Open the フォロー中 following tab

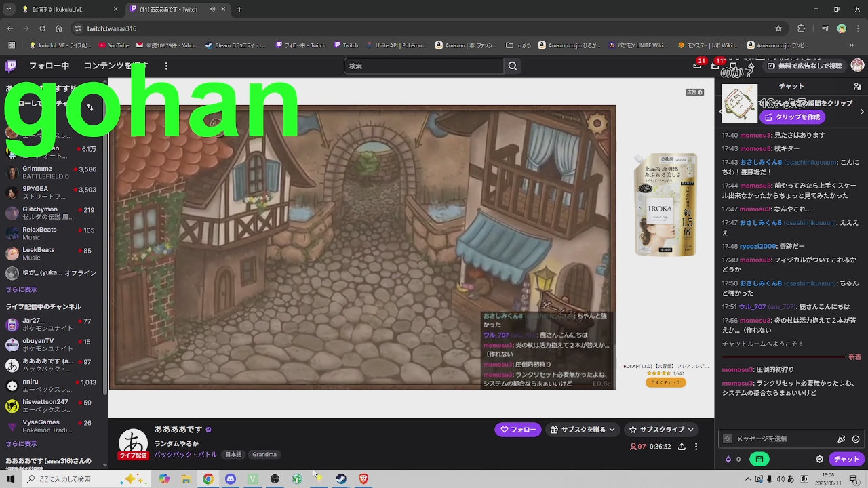pos(49,66)
